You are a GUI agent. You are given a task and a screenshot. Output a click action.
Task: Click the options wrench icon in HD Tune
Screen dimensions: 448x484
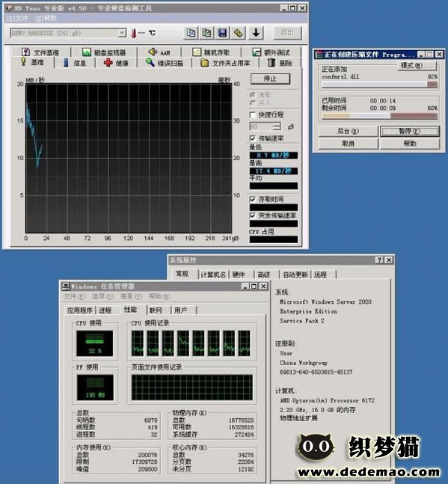pos(238,32)
